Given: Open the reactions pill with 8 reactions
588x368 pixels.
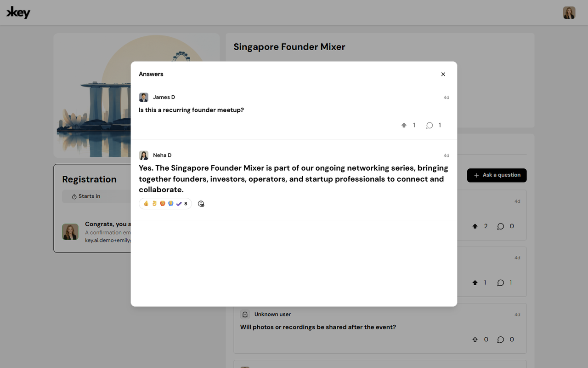Looking at the screenshot, I should 165,204.
